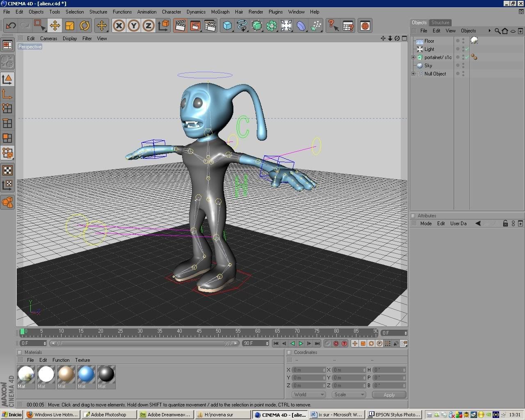Open the Render menu

click(256, 12)
